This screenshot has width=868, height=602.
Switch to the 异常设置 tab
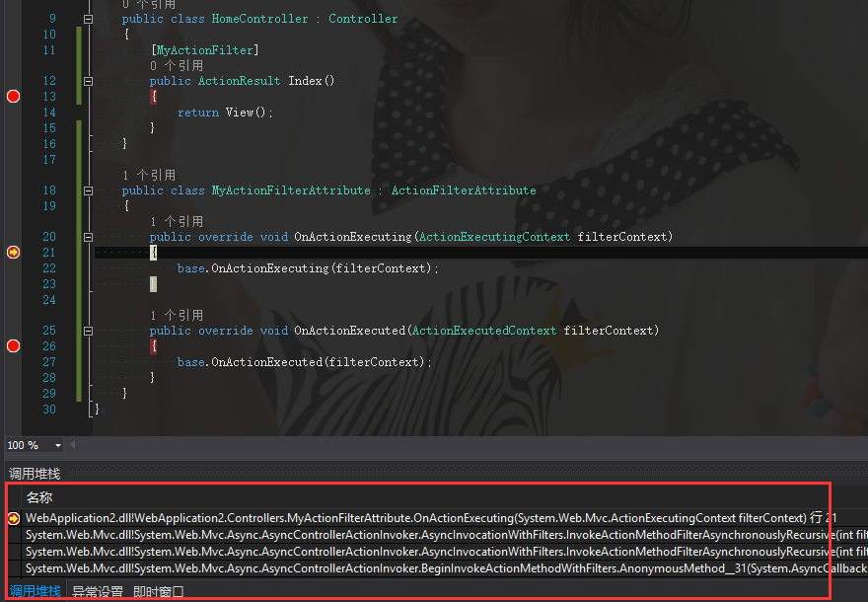tap(98, 591)
